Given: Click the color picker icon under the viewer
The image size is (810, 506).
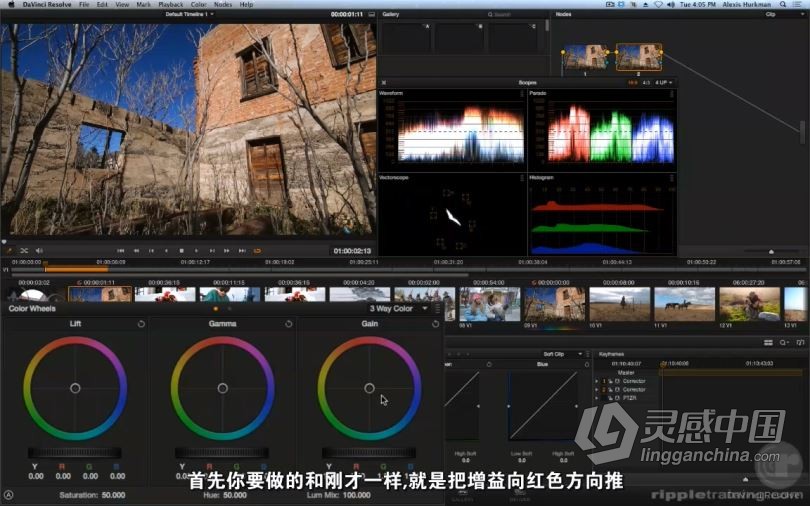Looking at the screenshot, I should click(x=9, y=250).
